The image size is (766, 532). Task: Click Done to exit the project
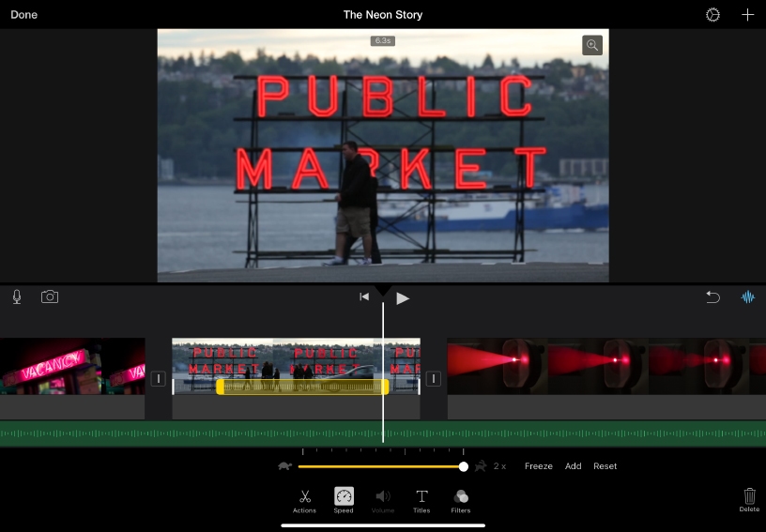click(x=23, y=15)
